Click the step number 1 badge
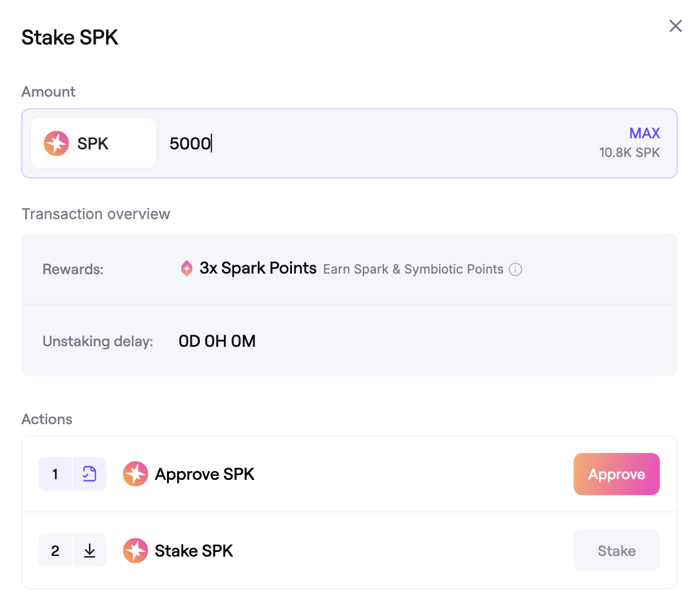Image resolution: width=700 pixels, height=614 pixels. click(x=55, y=474)
